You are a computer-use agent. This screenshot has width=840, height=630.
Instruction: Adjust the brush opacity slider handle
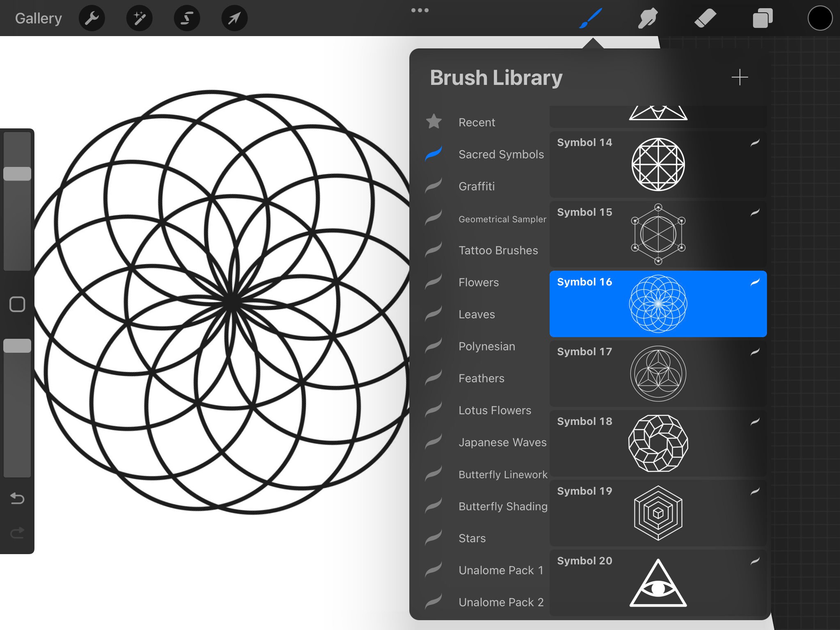click(x=17, y=346)
